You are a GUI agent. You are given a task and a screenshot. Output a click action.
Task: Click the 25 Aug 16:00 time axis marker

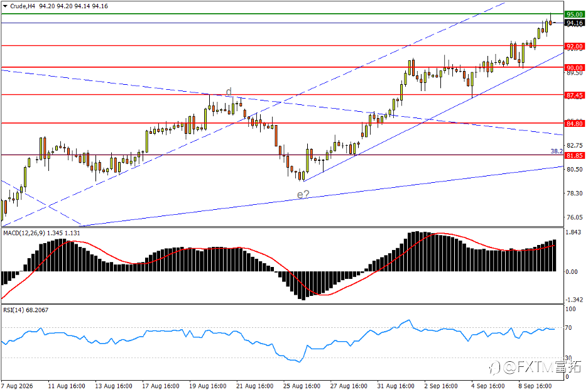point(302,386)
